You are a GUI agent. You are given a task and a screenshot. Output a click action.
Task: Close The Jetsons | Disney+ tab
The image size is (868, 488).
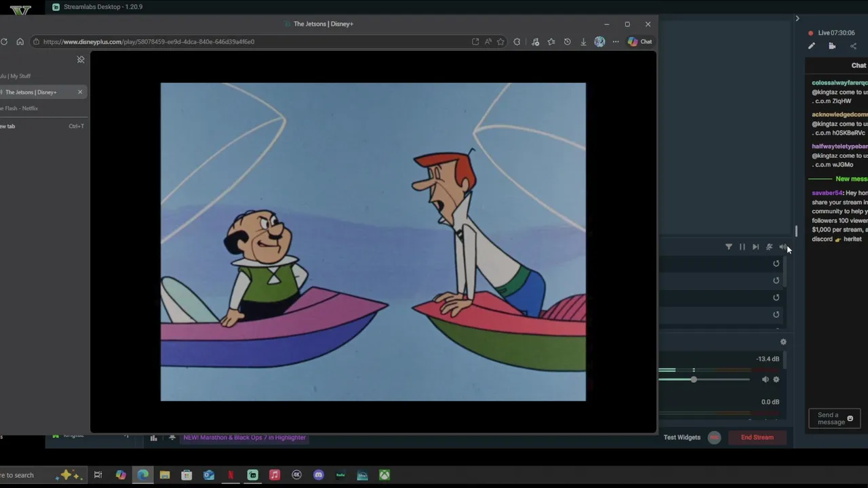(80, 92)
